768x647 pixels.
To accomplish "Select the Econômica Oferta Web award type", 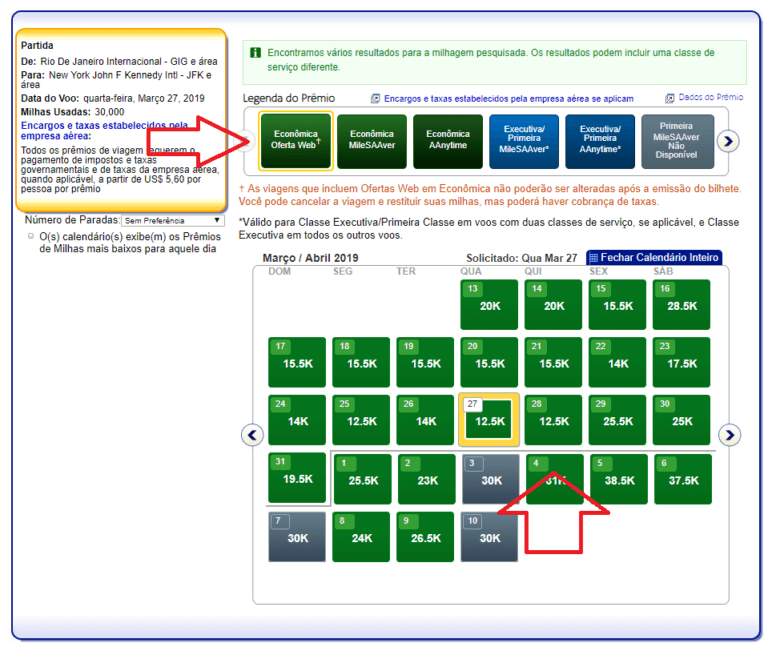I will [x=295, y=140].
